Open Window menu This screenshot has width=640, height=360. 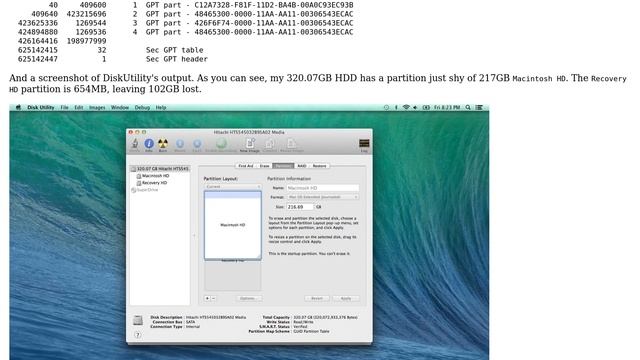click(120, 107)
